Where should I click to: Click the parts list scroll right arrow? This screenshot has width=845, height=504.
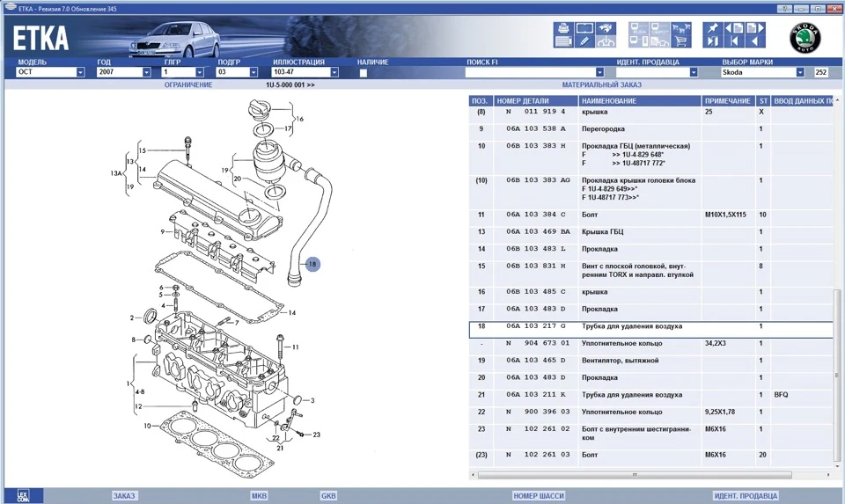point(828,475)
